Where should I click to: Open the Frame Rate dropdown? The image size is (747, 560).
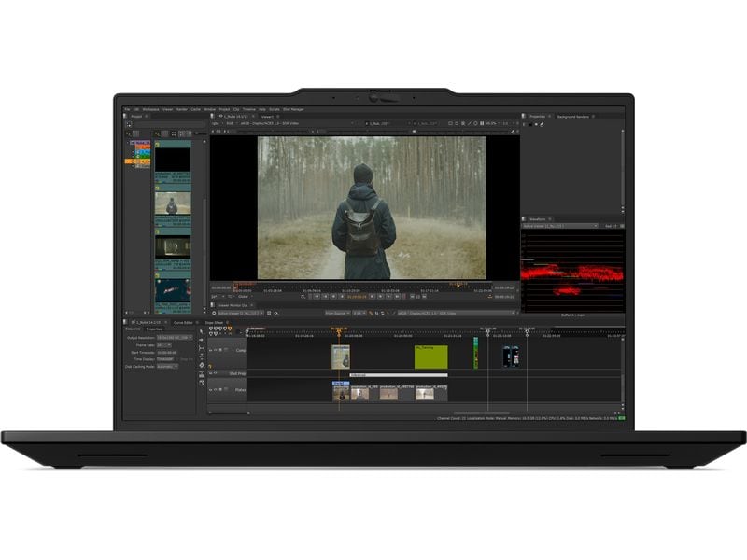(x=163, y=345)
